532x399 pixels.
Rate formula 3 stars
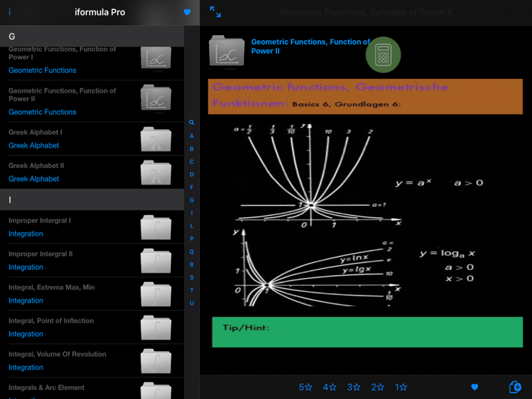point(353,387)
